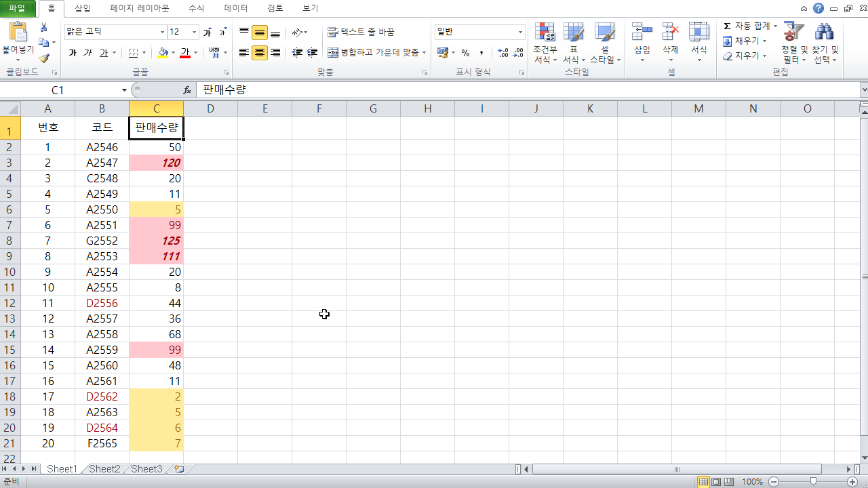868x488 pixels.
Task: Toggle bottom vertical alignment
Action: (x=275, y=33)
